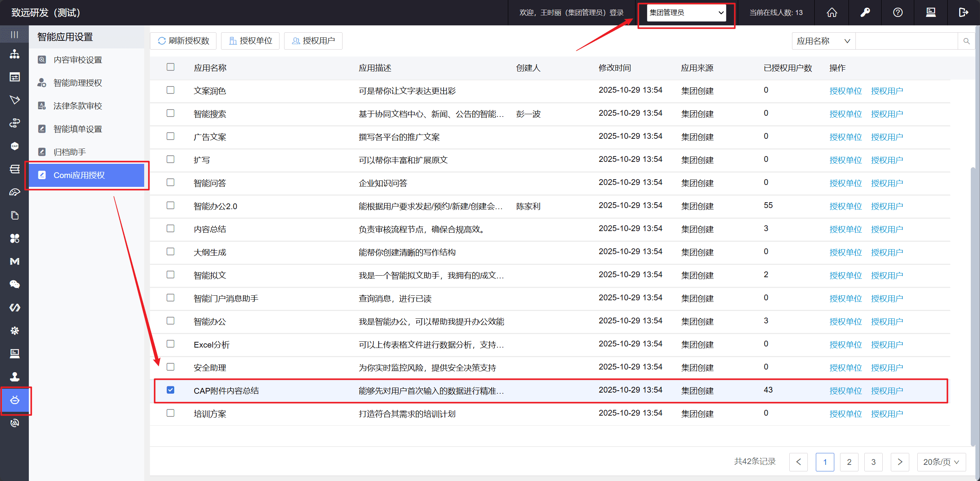Viewport: 980px width, 481px height.
Task: Click the search text input field
Action: click(907, 41)
